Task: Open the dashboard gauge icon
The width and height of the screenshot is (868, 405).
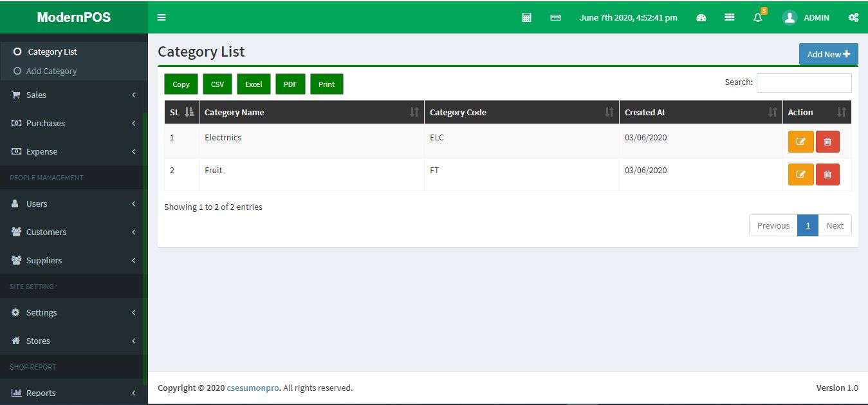Action: pyautogui.click(x=701, y=17)
